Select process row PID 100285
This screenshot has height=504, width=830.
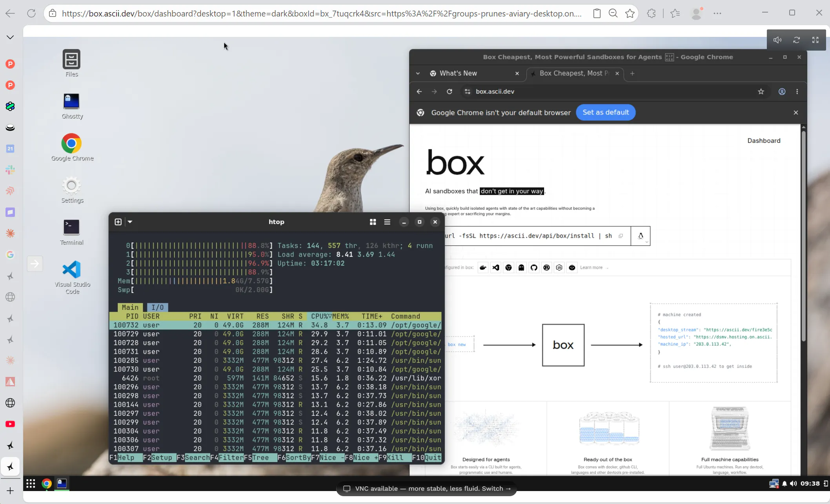click(275, 360)
